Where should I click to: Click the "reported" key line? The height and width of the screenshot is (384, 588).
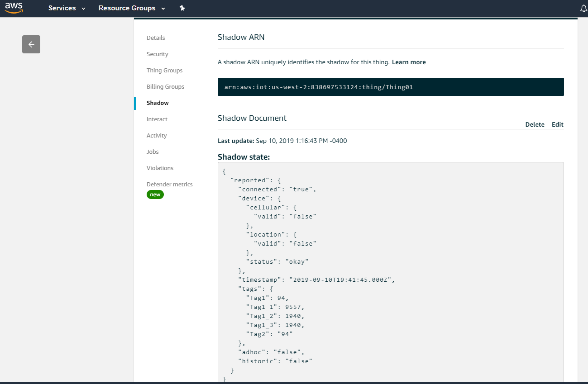(255, 180)
